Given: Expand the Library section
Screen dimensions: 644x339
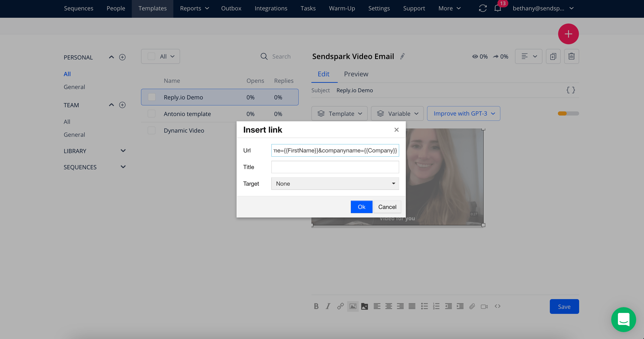Looking at the screenshot, I should pos(123,151).
